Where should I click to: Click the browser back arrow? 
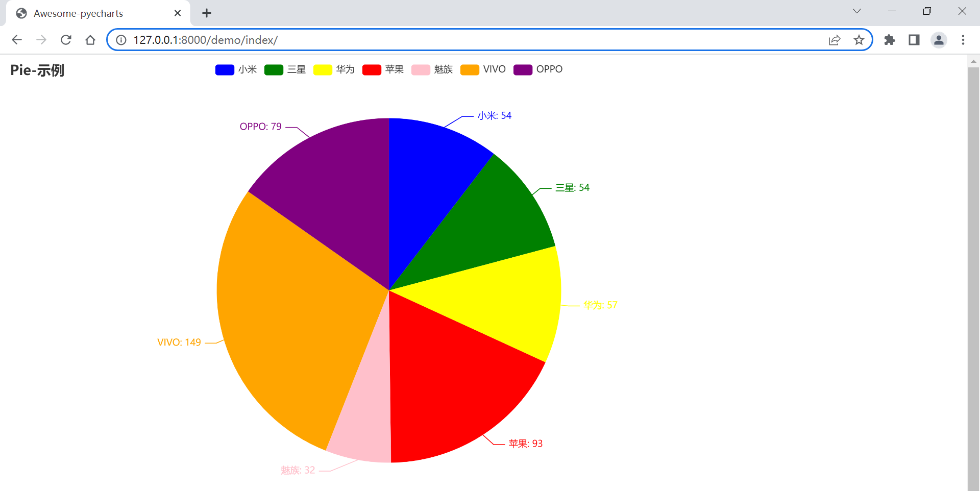[x=17, y=40]
